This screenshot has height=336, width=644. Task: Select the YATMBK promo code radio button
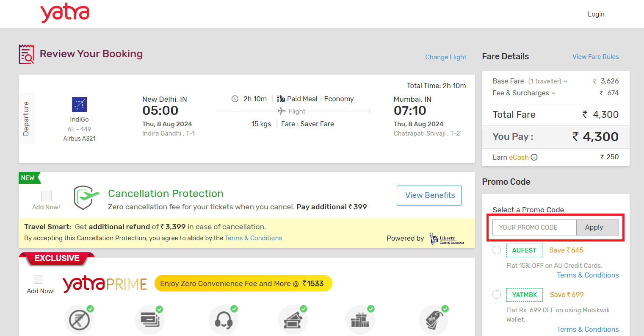click(496, 294)
